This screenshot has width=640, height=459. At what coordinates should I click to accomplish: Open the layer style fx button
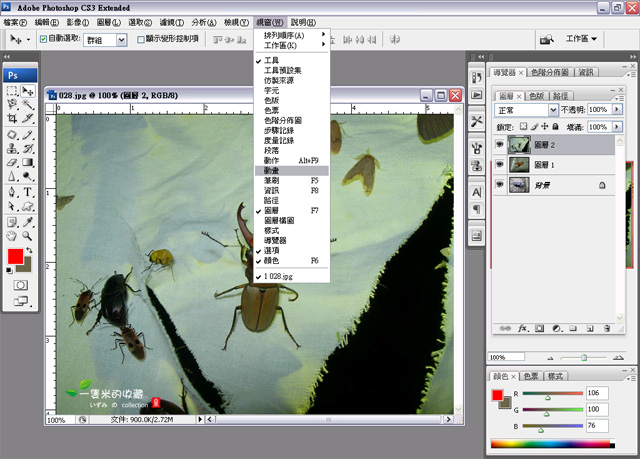pyautogui.click(x=522, y=327)
